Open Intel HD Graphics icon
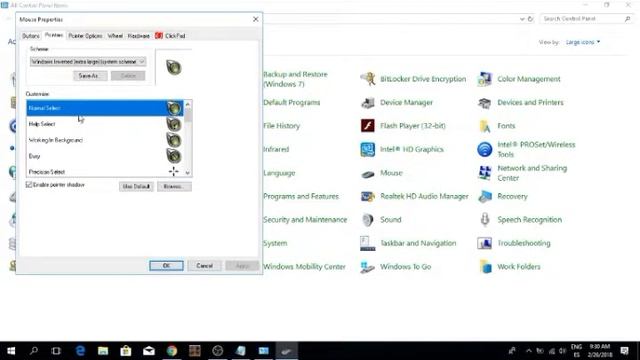The width and height of the screenshot is (640, 360). tap(368, 149)
